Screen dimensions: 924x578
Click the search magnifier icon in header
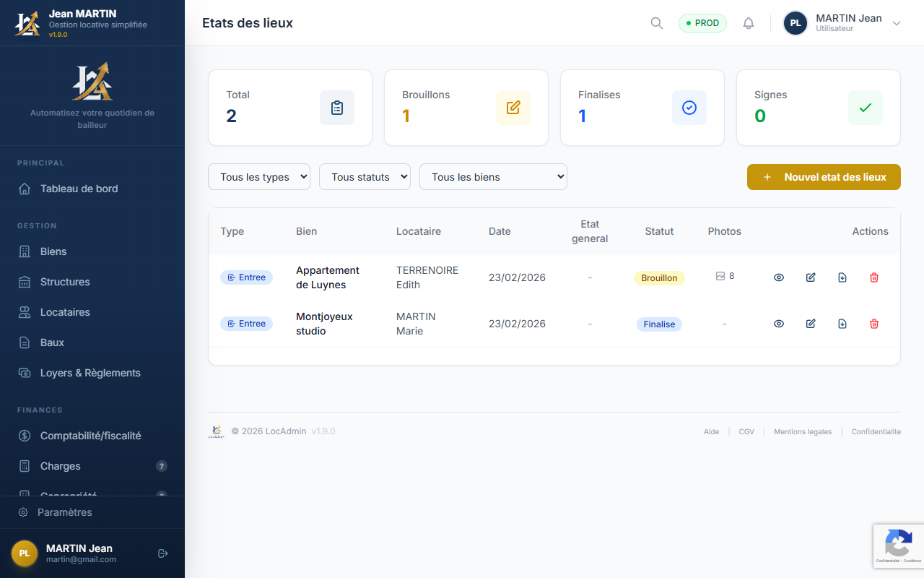[656, 23]
